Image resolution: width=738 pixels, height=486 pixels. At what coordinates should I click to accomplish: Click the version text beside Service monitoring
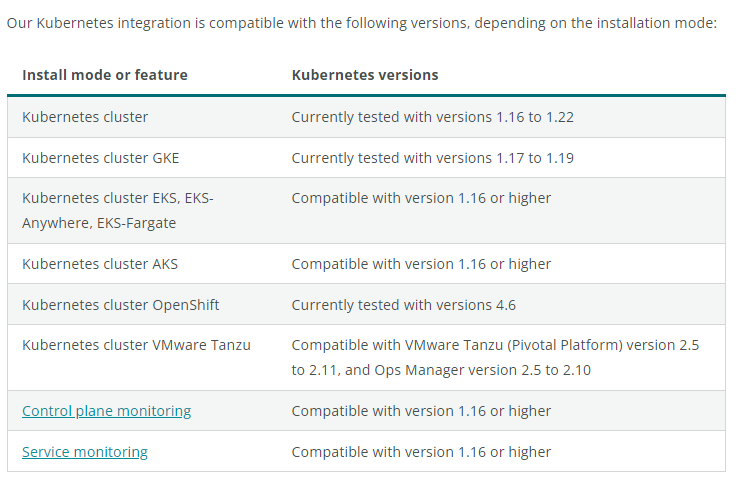point(421,452)
